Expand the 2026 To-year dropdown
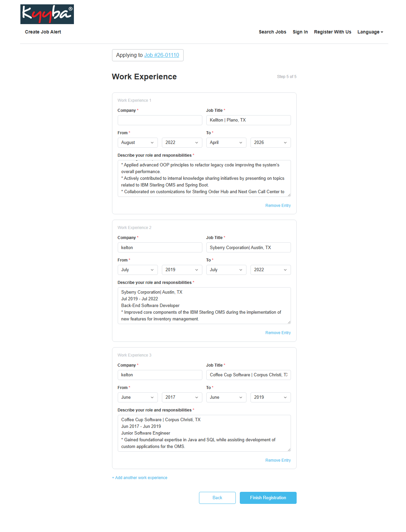Screen dimensions: 406x532 coord(270,143)
